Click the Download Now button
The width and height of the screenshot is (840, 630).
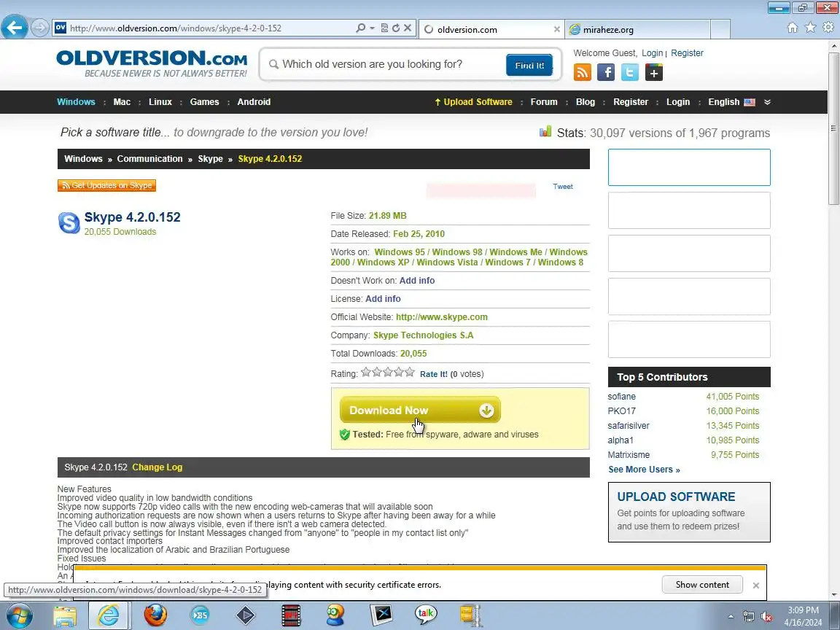tap(420, 410)
